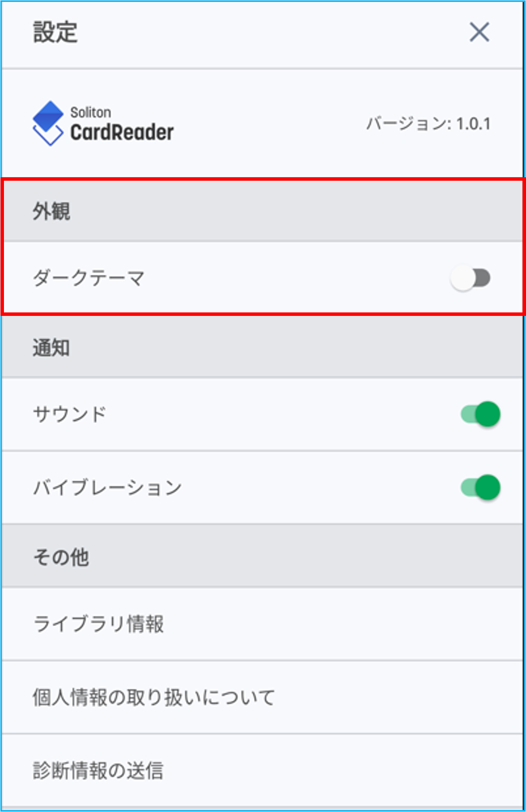
Task: Click the small Soliton brand text
Action: tap(91, 112)
